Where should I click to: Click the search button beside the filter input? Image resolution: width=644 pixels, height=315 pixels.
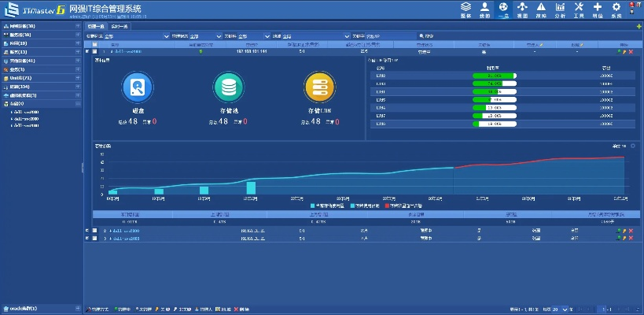420,36
